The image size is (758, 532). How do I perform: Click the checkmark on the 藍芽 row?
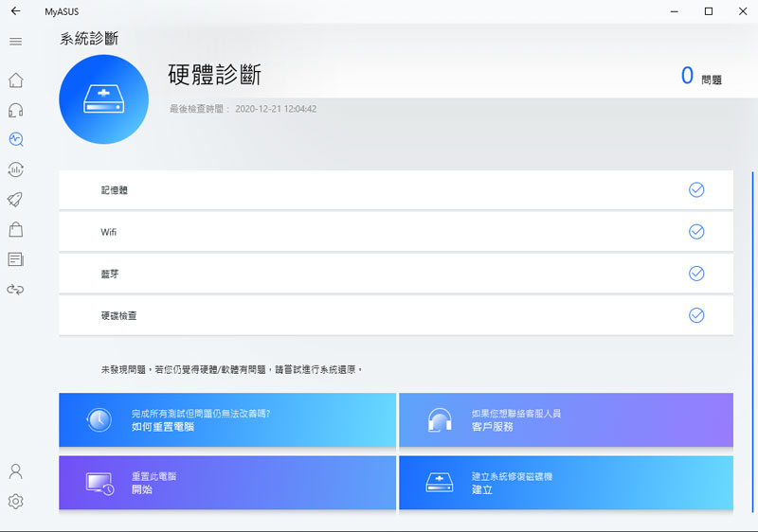pos(696,274)
